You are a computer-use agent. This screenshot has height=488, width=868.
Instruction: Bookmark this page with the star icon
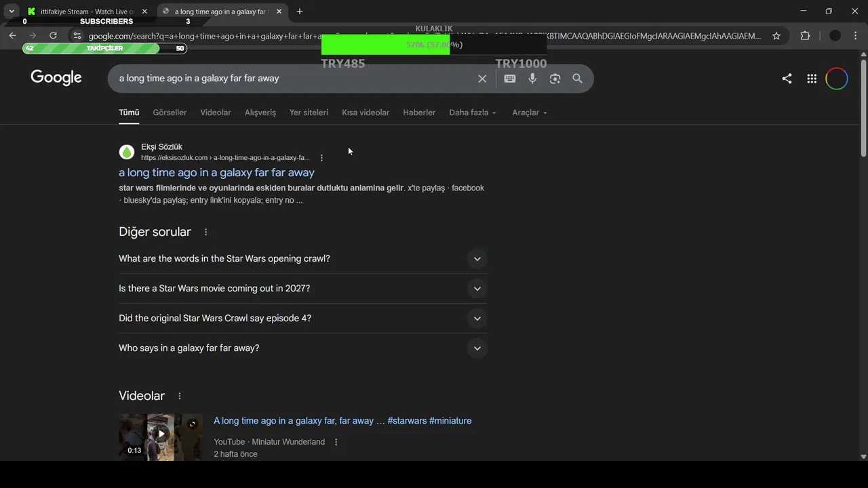(776, 36)
